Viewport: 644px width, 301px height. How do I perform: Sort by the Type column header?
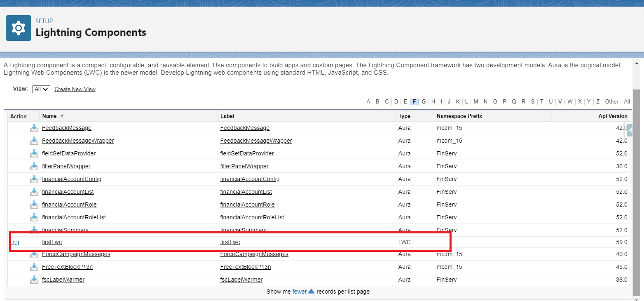[404, 116]
